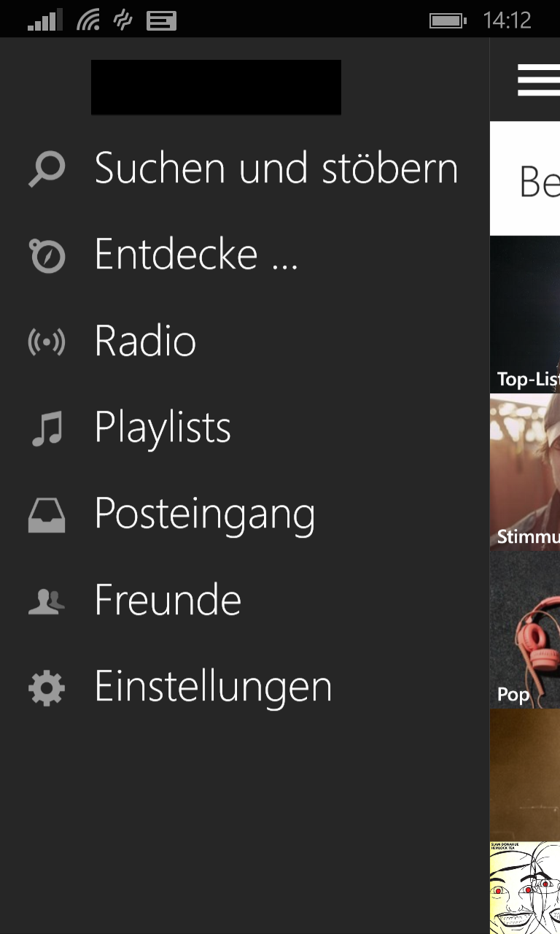Tap the Freunde people icon
The image size is (560, 934).
pyautogui.click(x=47, y=601)
